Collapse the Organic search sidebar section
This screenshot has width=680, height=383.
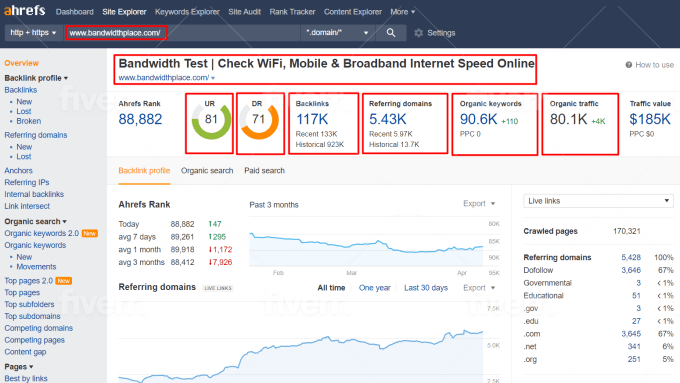click(x=36, y=221)
